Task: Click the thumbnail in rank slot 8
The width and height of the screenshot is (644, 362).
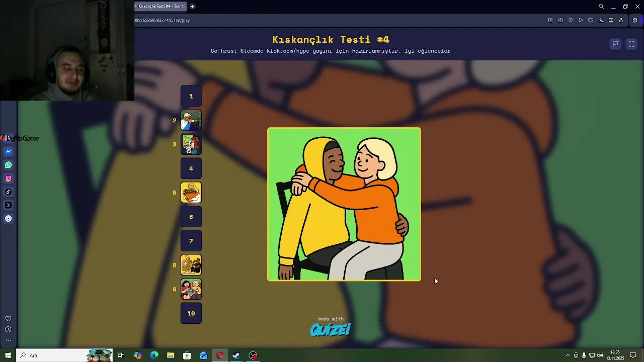Action: [191, 265]
